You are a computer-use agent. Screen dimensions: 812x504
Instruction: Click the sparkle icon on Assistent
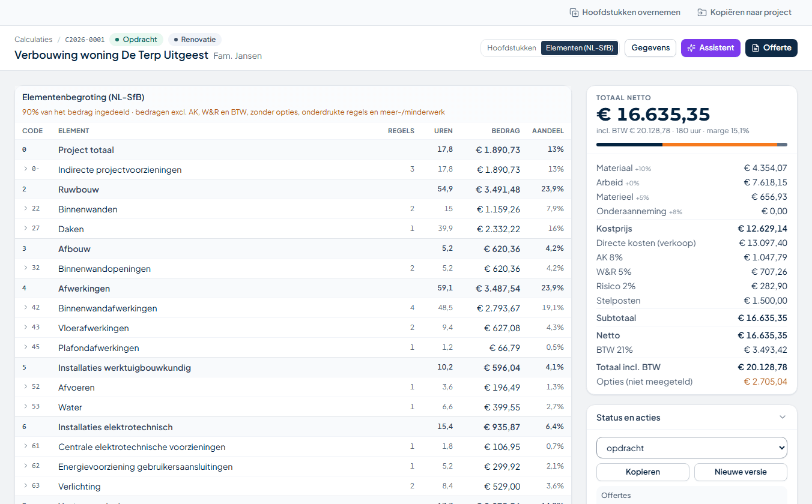point(691,48)
